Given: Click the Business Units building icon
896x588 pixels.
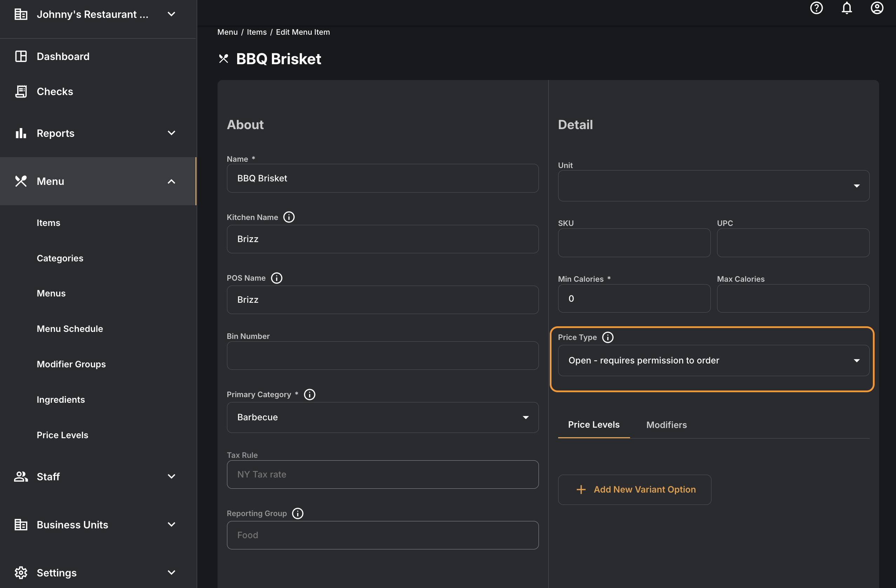Looking at the screenshot, I should pos(21,525).
